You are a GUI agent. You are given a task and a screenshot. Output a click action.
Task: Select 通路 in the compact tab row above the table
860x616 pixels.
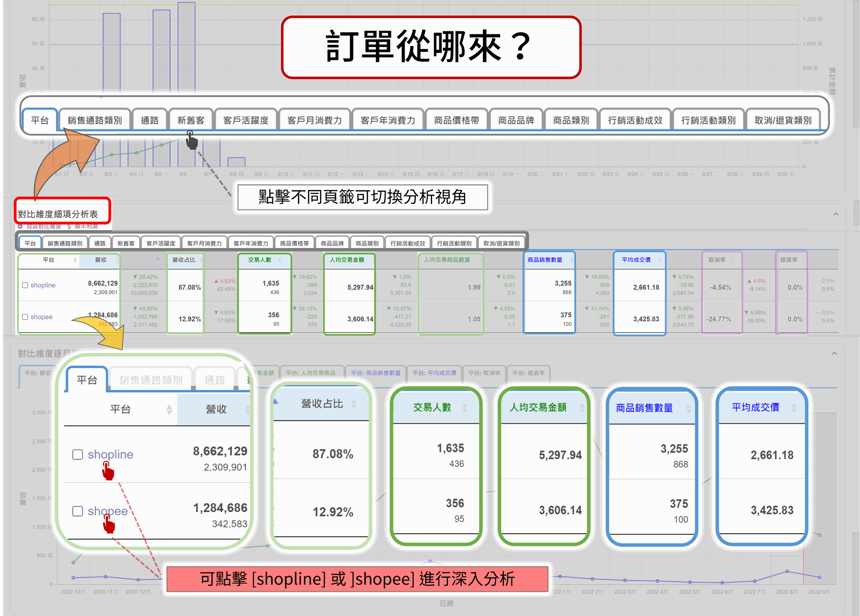point(100,243)
